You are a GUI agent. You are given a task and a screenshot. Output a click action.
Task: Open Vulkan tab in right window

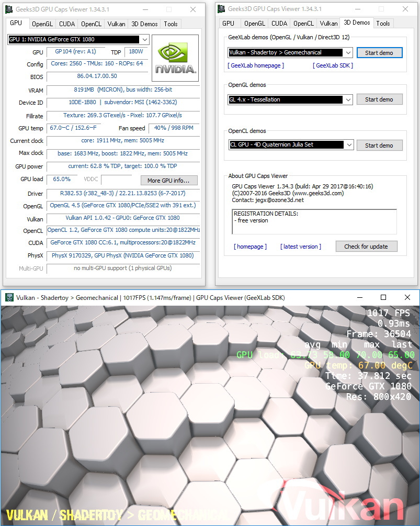(328, 23)
